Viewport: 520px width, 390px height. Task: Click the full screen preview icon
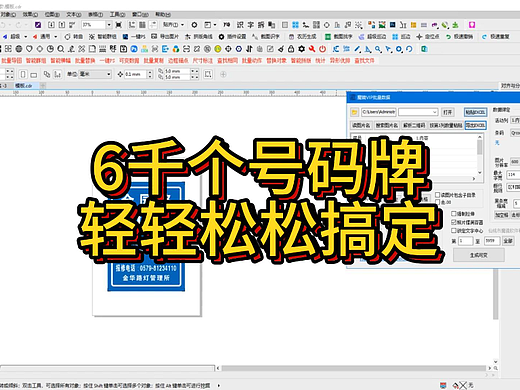[x=118, y=25]
